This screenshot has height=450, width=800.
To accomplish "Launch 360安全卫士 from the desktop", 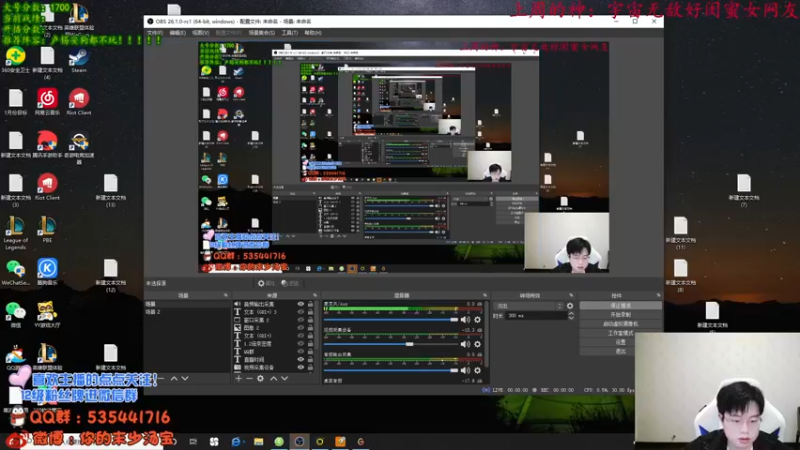I will click(15, 61).
